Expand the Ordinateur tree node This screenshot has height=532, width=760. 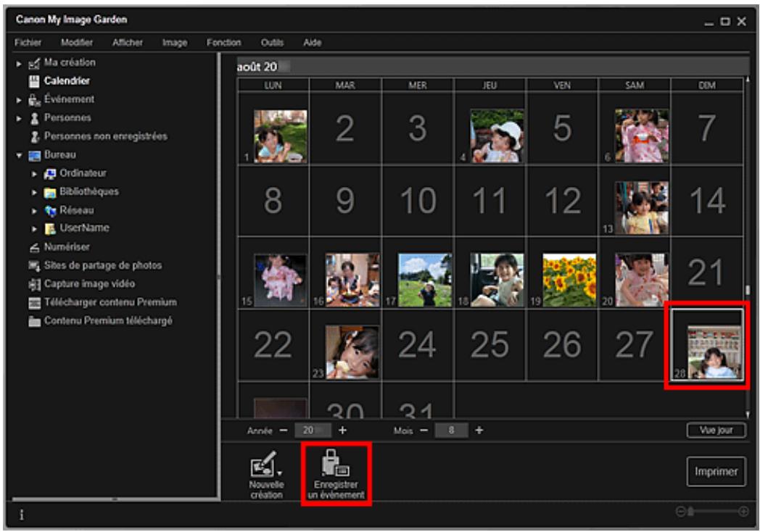click(x=33, y=173)
